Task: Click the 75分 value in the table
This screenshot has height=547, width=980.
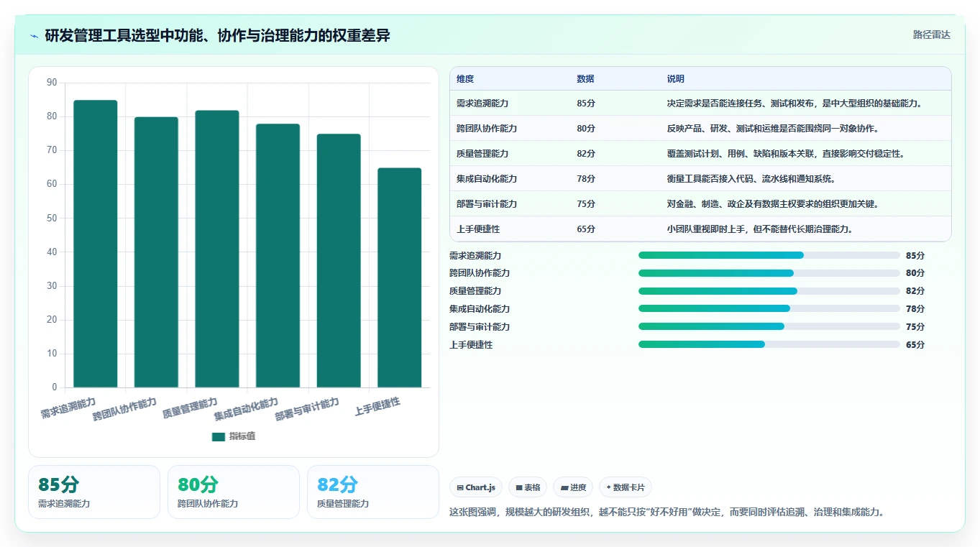Action: [586, 204]
